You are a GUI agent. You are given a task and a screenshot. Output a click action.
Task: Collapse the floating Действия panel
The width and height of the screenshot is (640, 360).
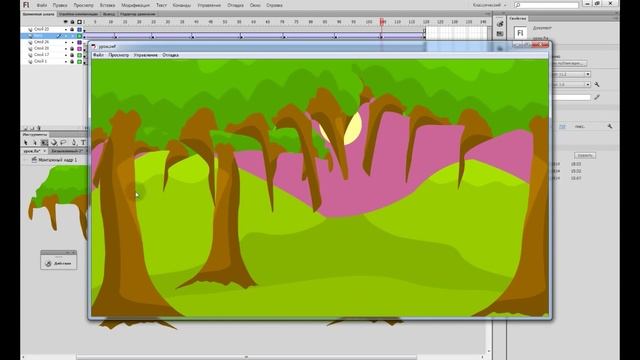[x=68, y=253]
